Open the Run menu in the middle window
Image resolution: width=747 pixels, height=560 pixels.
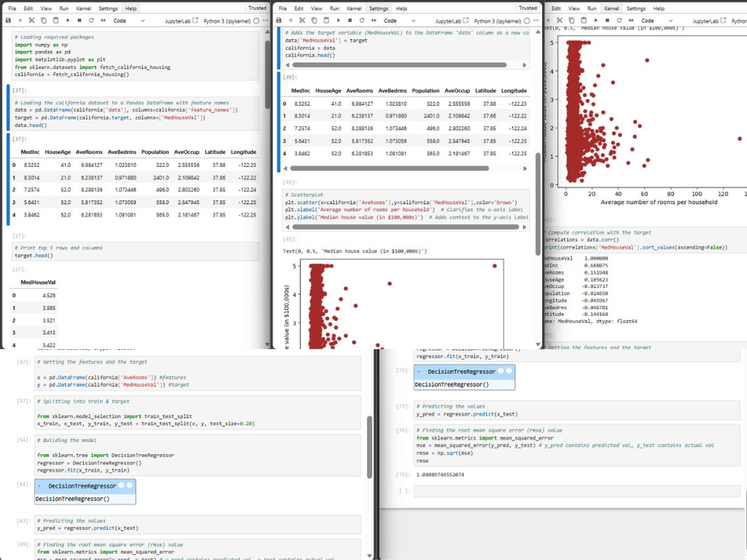point(334,8)
